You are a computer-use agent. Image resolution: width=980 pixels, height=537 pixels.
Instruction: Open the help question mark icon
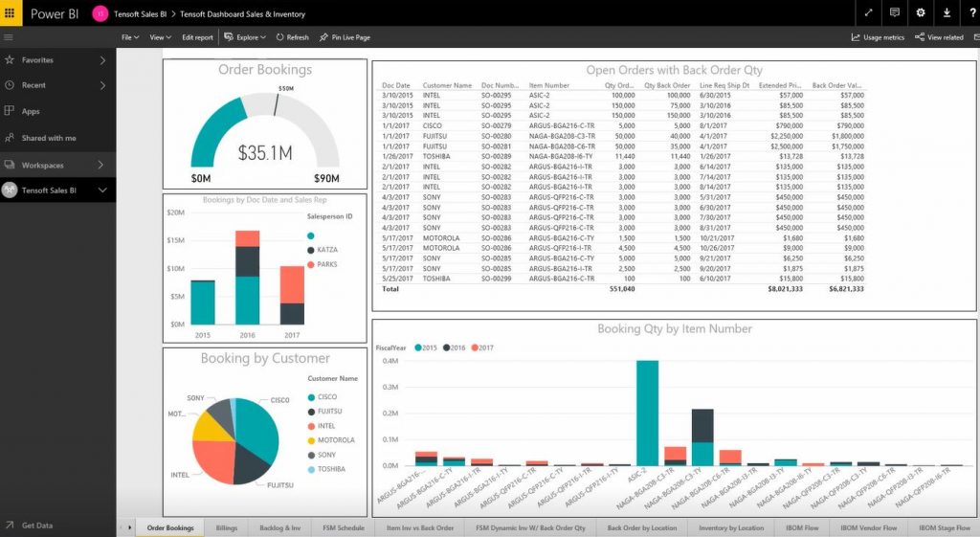972,12
